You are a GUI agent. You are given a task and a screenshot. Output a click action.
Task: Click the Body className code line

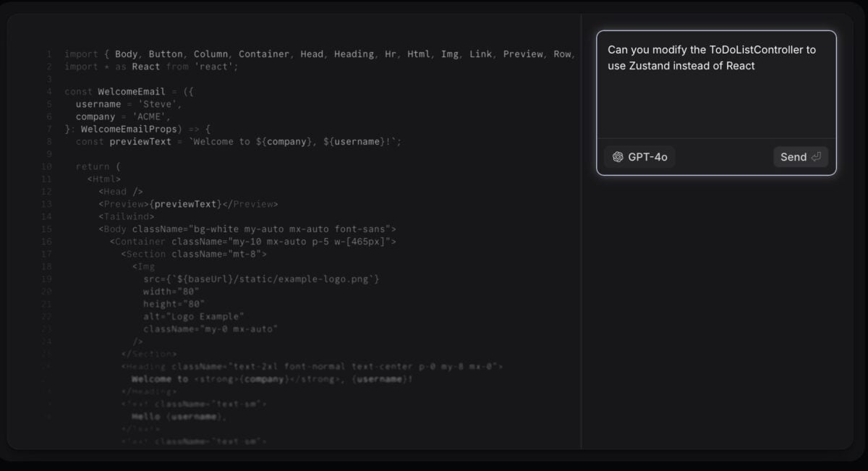click(247, 229)
